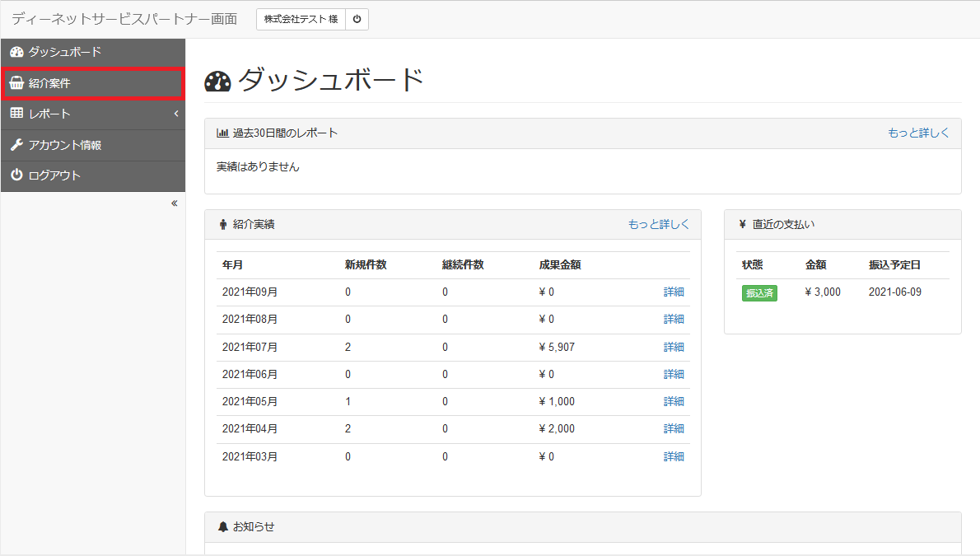
Task: Open 詳細 for 2021年08月
Action: (x=674, y=319)
